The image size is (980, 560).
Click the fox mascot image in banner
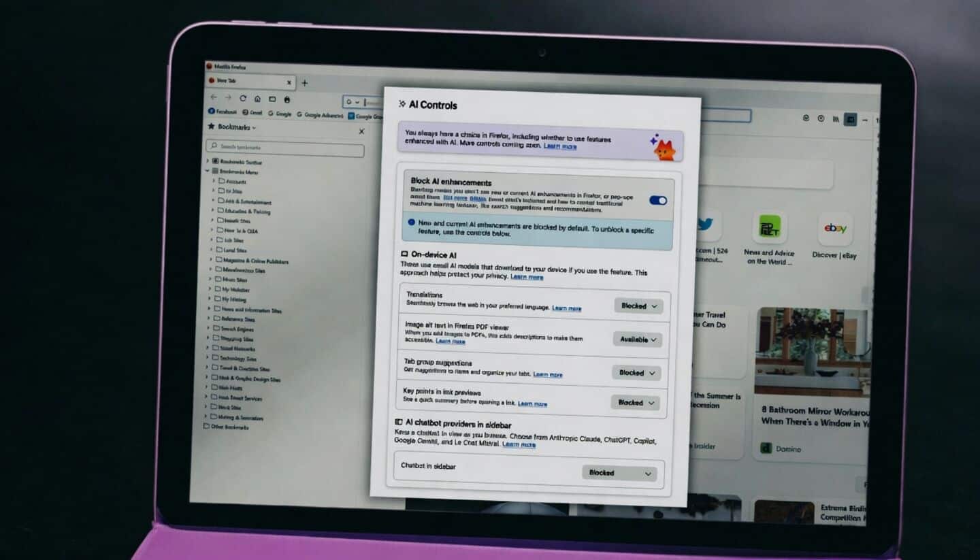pos(662,147)
